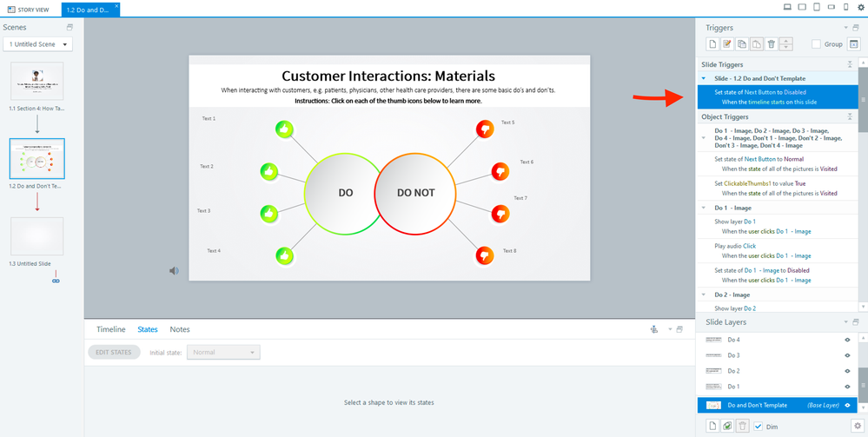Open the 1 Untitled Scene dropdown
This screenshot has height=437, width=868.
tap(37, 44)
